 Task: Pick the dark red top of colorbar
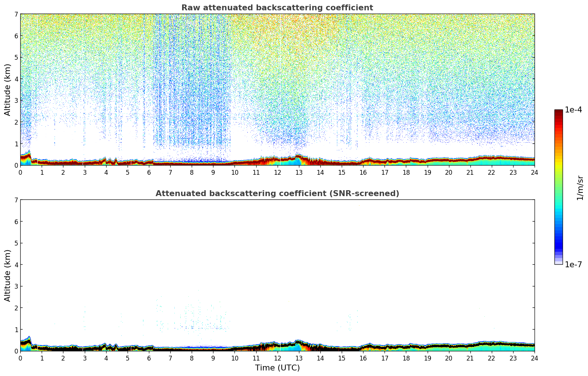click(558, 112)
